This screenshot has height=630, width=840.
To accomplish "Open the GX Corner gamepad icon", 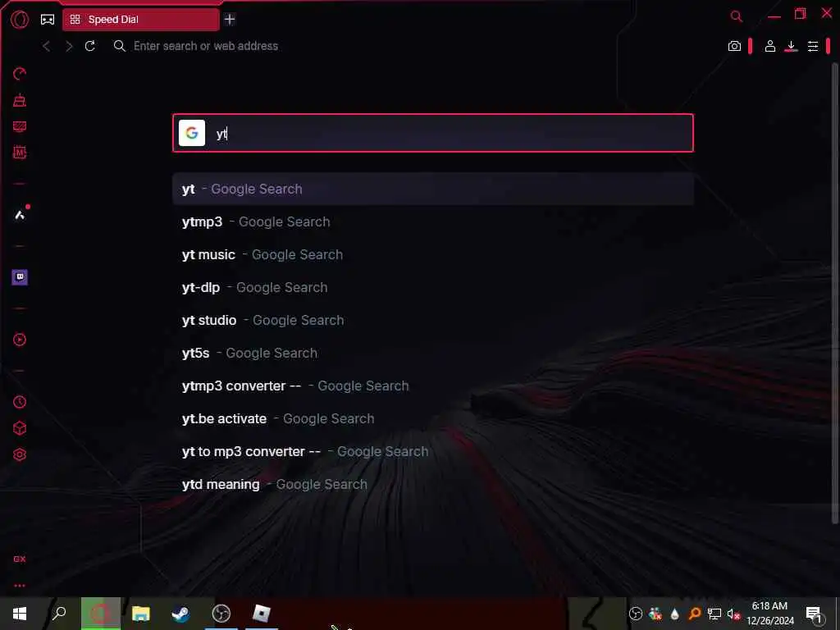I will point(48,20).
